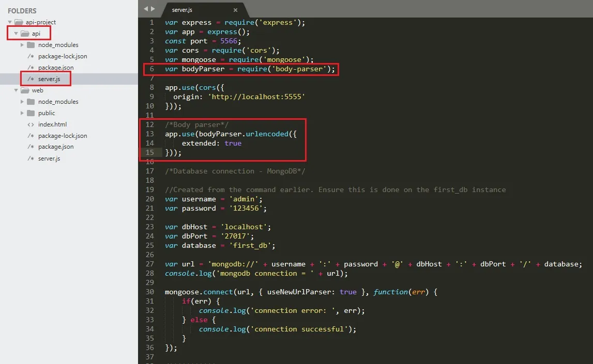This screenshot has height=364, width=593.
Task: Open package.json in the web folder
Action: (x=56, y=147)
